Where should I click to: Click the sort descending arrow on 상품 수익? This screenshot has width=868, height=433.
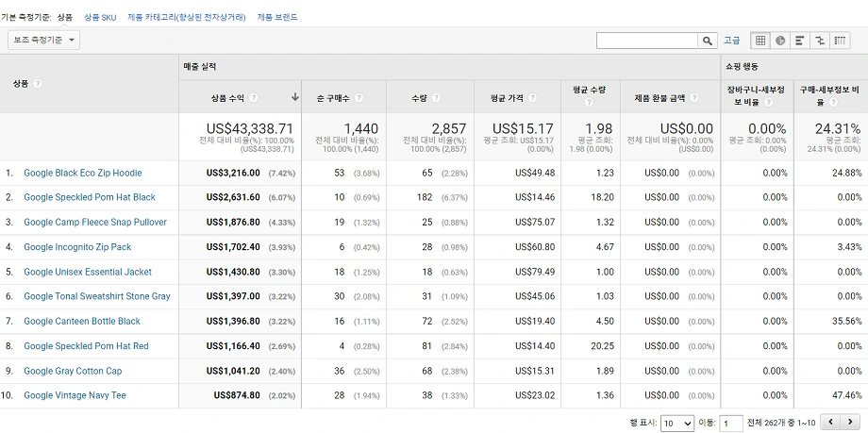tap(295, 97)
